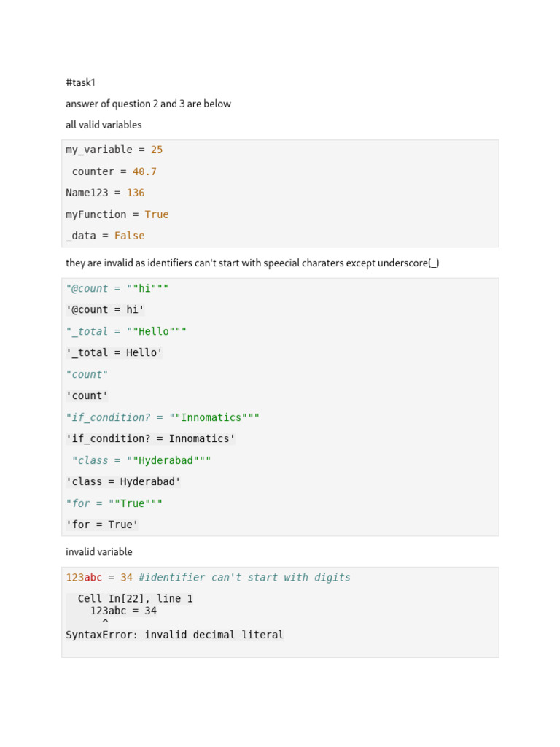Select the counter = 40.7 code line
Screen dimensions: 560x747
coord(114,171)
